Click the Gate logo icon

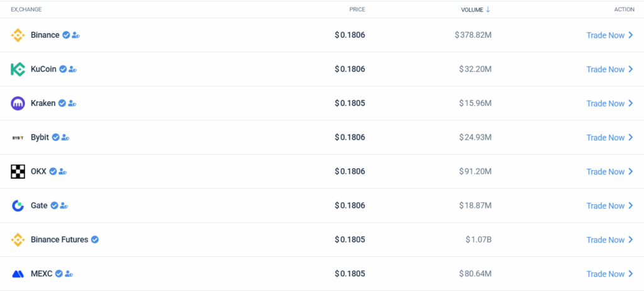click(18, 205)
